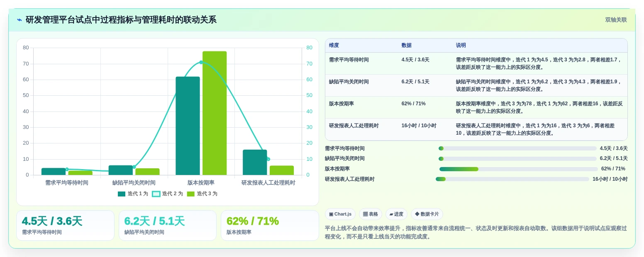The width and height of the screenshot is (644, 257).
Task: Click the 研发报表人工处理耗时 progress bar
Action: [x=512, y=179]
